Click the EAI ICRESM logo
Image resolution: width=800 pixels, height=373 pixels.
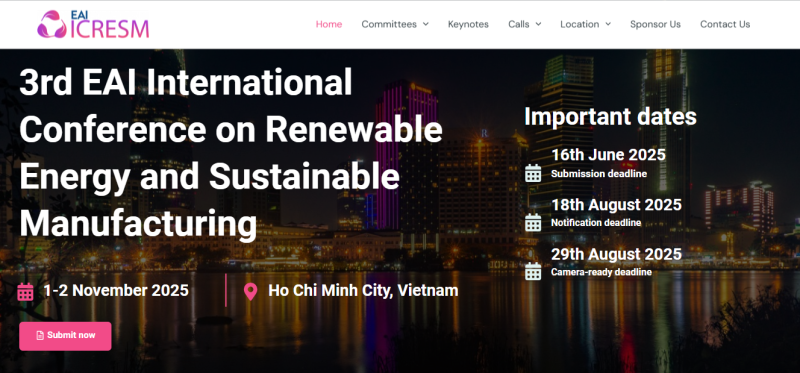93,24
